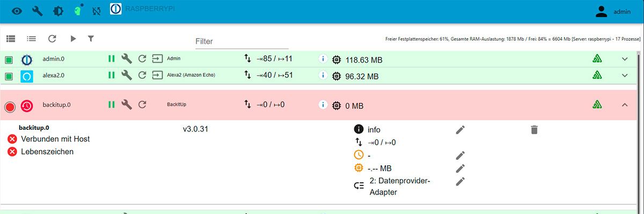This screenshot has height=214, width=644.
Task: Open admin.0 configuration wrench
Action: (127, 58)
